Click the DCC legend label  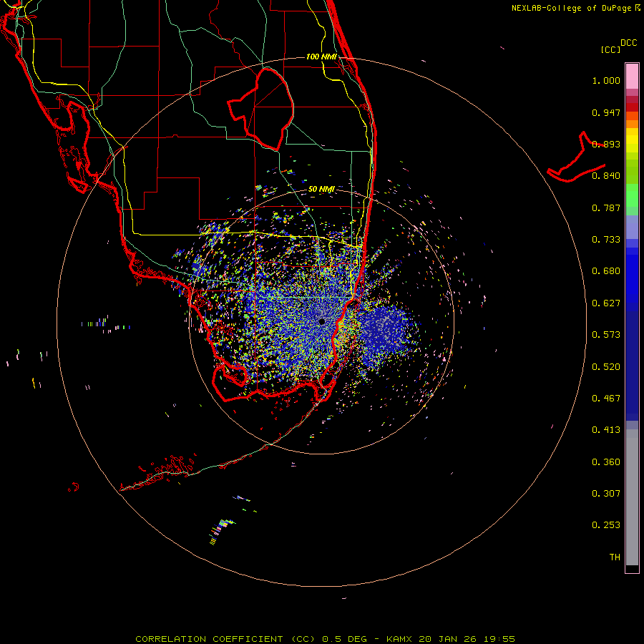tap(629, 43)
